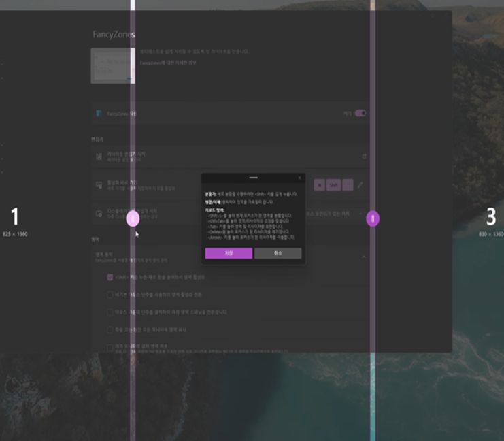Click the layout editor launch row icon
The image size is (504, 441).
pos(99,157)
